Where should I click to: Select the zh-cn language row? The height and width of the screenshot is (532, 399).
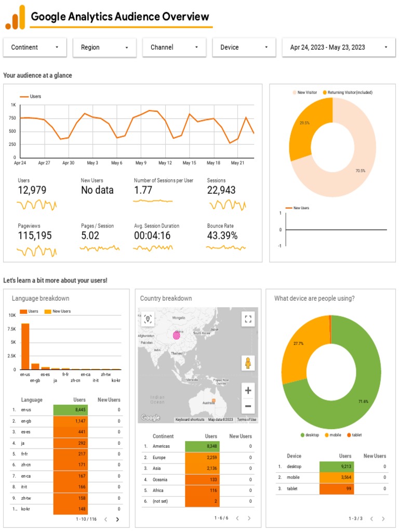coord(66,465)
